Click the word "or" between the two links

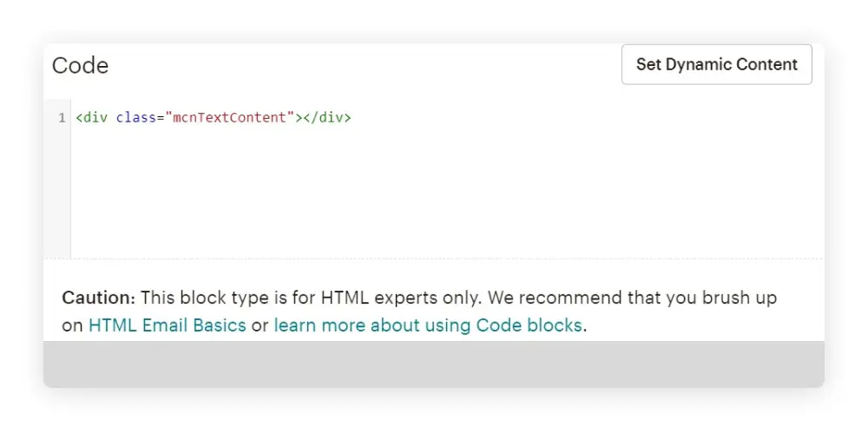[x=260, y=325]
